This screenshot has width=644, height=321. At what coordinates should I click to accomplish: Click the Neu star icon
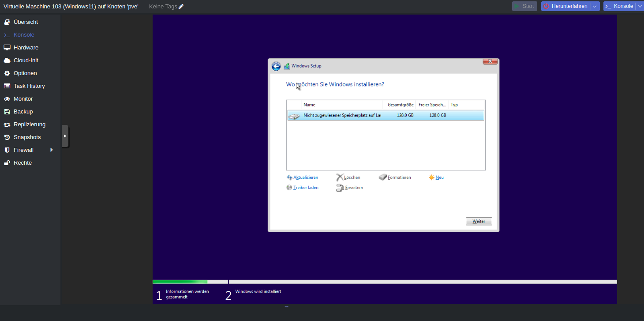(431, 177)
